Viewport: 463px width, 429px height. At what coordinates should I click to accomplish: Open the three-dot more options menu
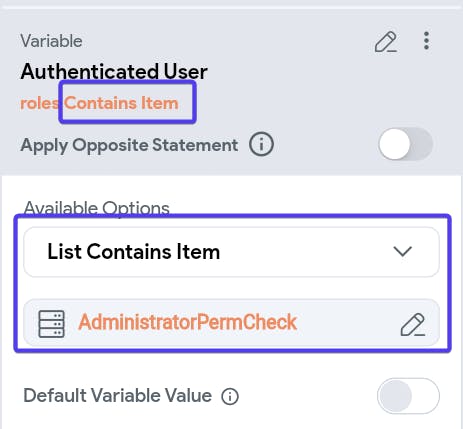[426, 41]
